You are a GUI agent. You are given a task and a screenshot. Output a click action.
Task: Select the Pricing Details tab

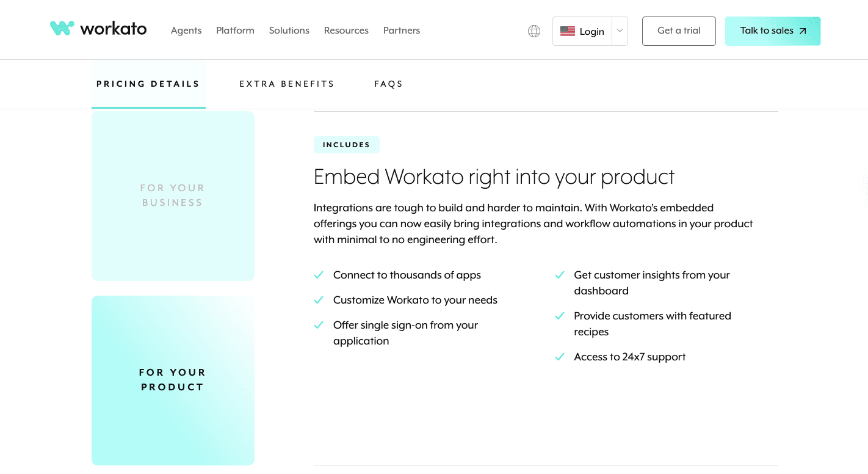coord(148,84)
